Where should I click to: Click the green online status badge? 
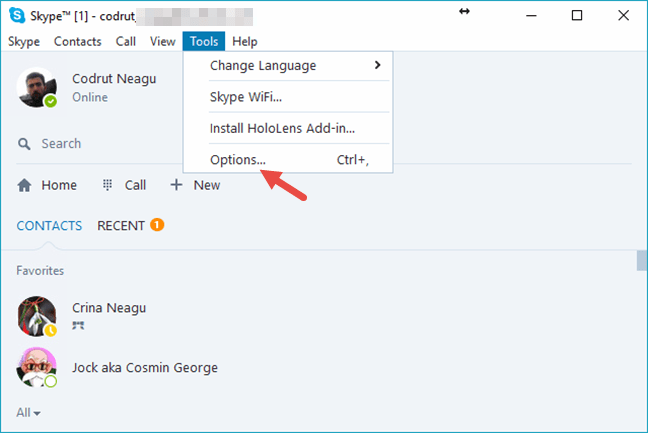click(51, 101)
